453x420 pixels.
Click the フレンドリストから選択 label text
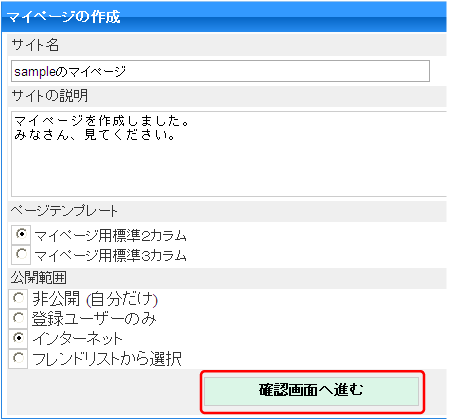[x=107, y=359]
